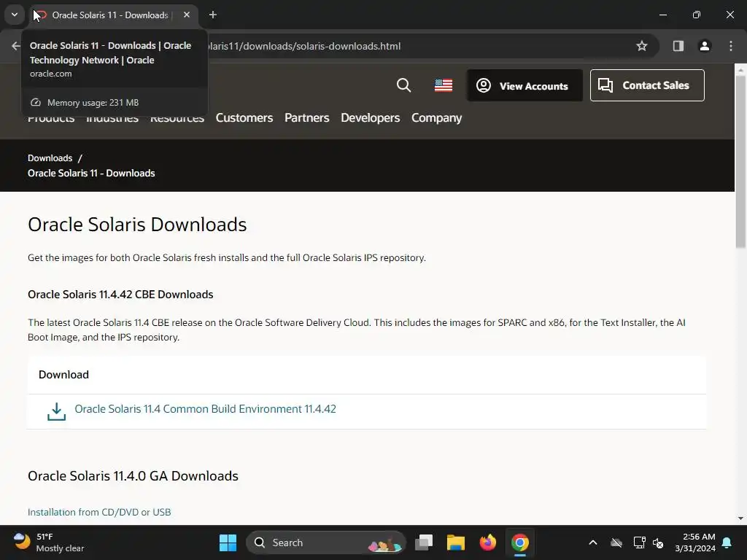
Task: Open the tab search dropdown arrow
Action: coord(15,15)
